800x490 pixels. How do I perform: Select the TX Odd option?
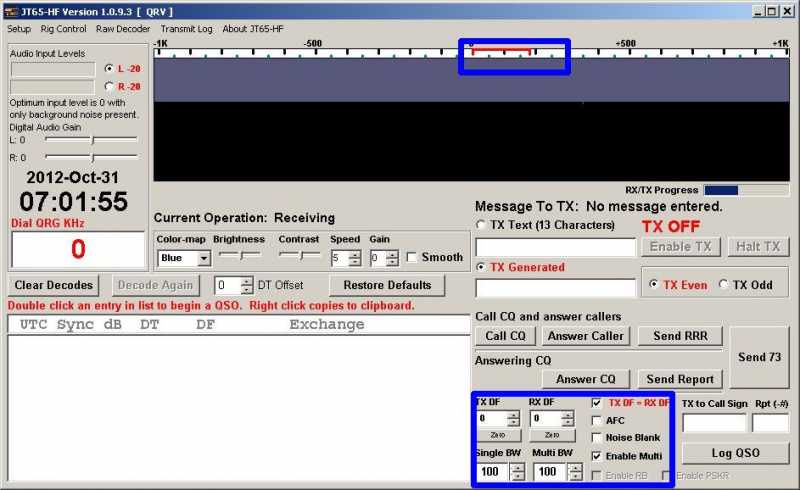click(x=723, y=284)
